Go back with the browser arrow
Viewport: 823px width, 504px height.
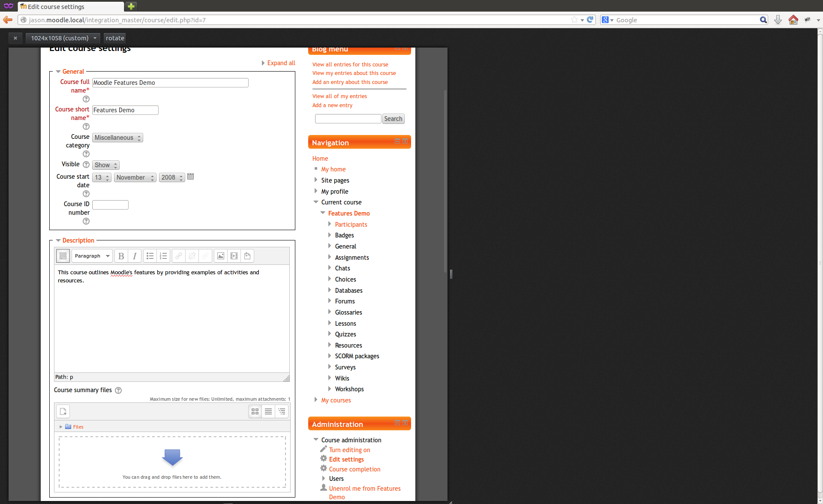pyautogui.click(x=8, y=20)
